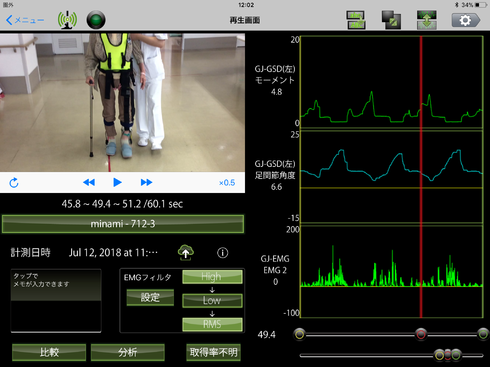Tap the 計測日時 Jul 12, 2018 value
Screen dimensions: 490x367
113,253
